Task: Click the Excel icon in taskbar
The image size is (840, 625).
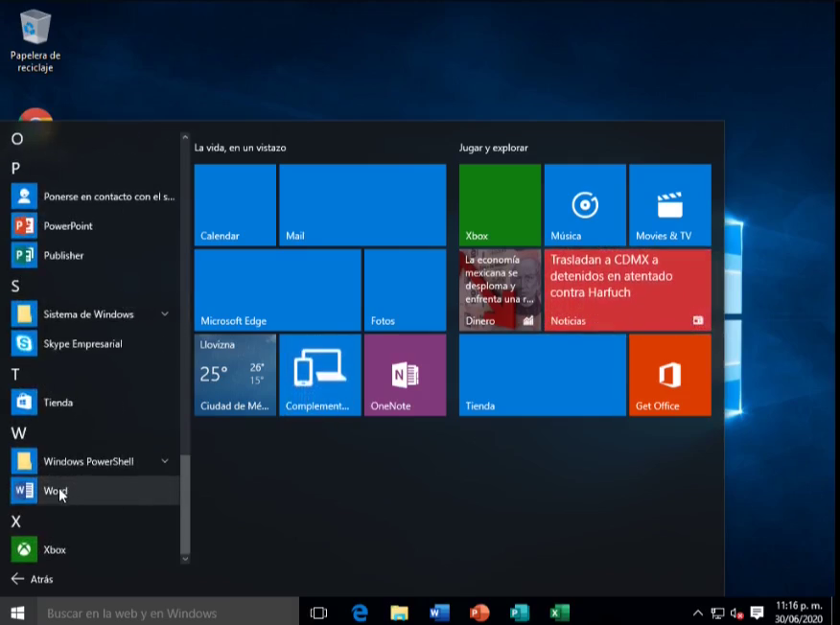Action: point(560,613)
